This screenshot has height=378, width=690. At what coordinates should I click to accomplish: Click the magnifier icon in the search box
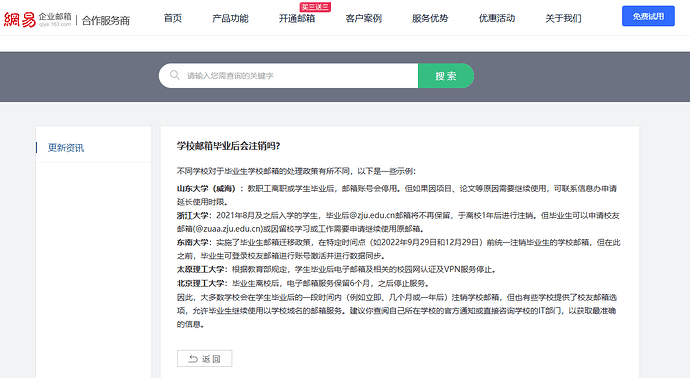[x=175, y=75]
